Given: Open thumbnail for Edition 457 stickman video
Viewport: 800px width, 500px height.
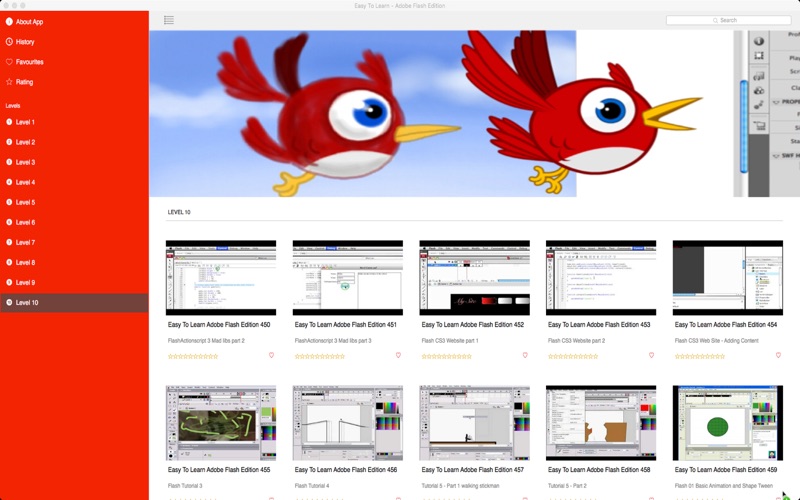Looking at the screenshot, I should point(474,423).
